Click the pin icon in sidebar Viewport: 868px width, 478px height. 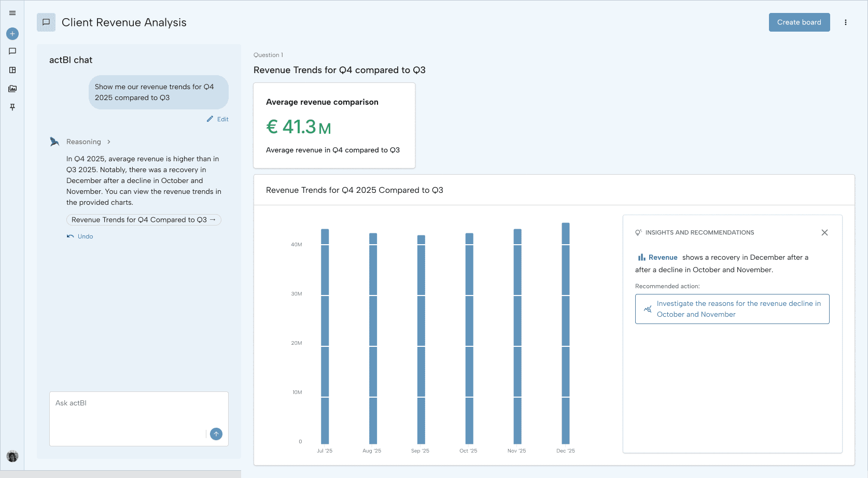[12, 107]
